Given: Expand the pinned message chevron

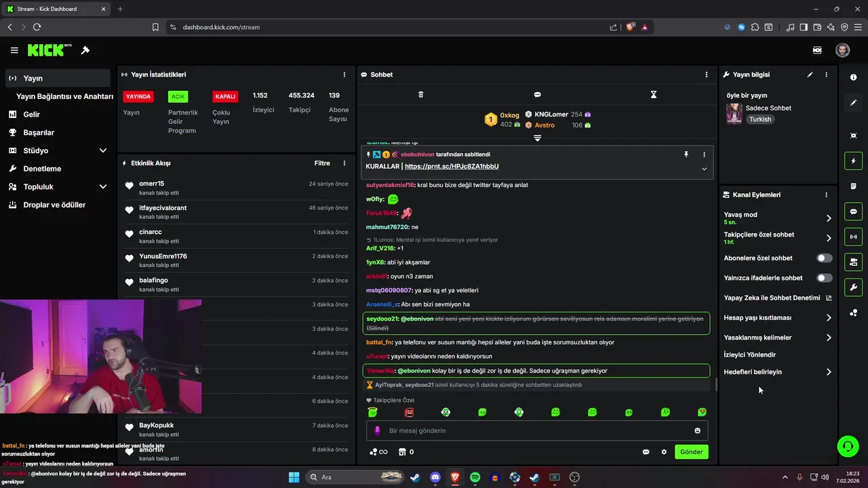Looking at the screenshot, I should (704, 169).
